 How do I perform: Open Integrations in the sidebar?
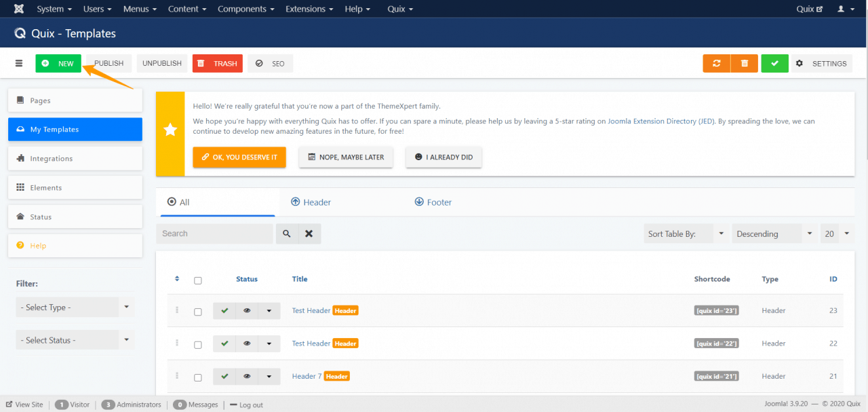click(75, 158)
